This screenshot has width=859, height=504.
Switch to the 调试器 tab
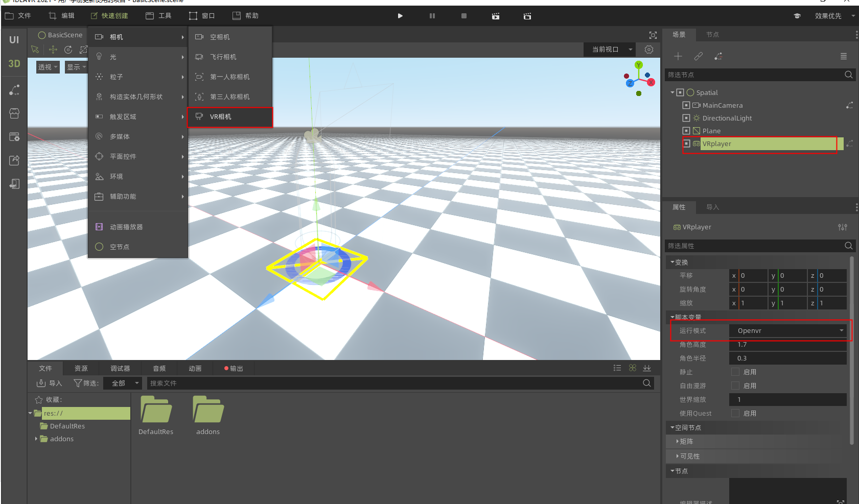pos(121,368)
